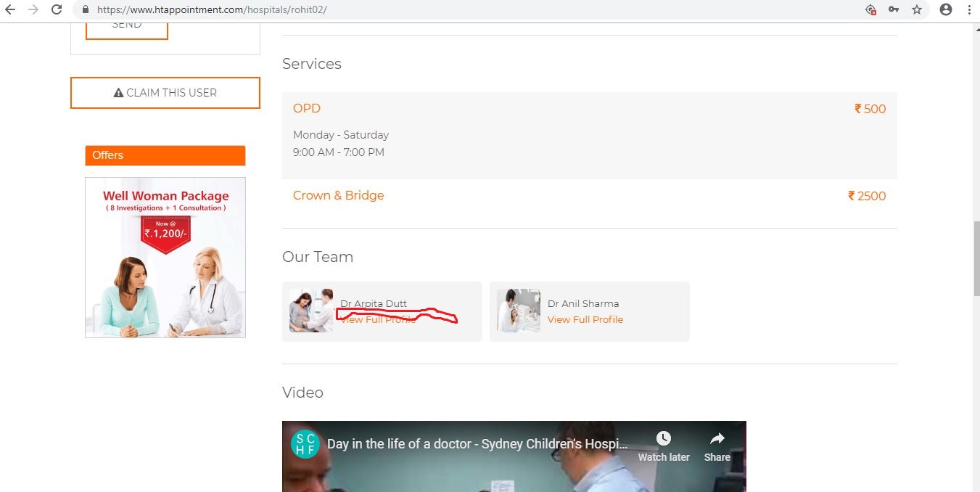Click the Video section heading
The image size is (980, 492).
coord(302,393)
